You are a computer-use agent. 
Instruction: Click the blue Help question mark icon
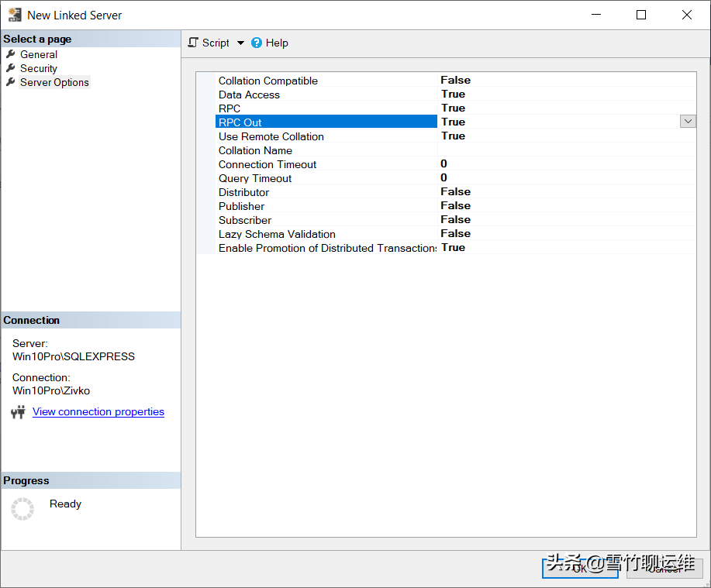tap(257, 43)
